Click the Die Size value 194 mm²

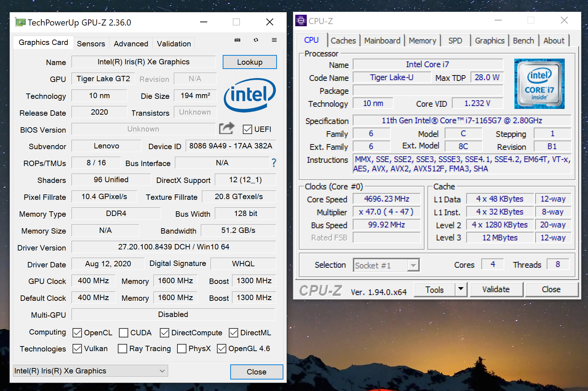pos(195,96)
